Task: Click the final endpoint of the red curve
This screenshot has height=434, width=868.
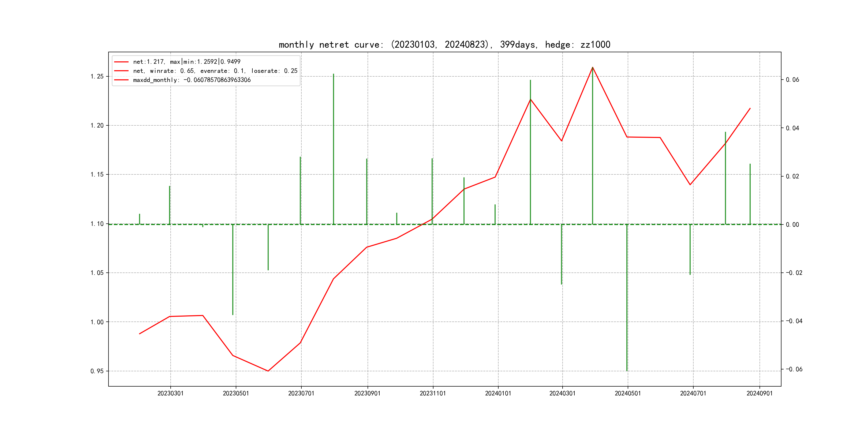Action: pyautogui.click(x=750, y=108)
